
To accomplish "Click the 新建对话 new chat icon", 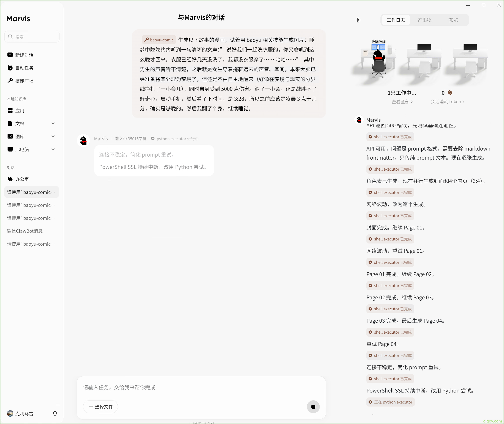I will click(10, 55).
